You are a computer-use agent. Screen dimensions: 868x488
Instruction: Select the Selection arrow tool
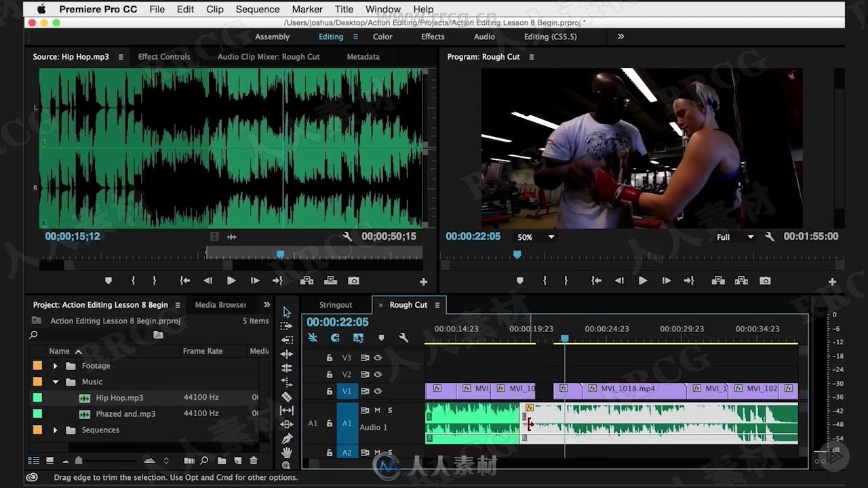click(x=287, y=312)
